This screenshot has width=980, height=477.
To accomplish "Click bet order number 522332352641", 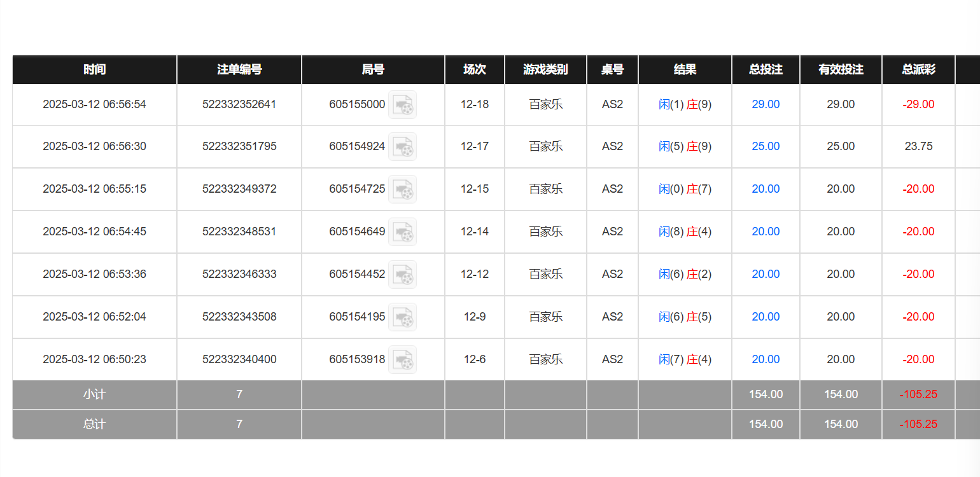I will (239, 104).
